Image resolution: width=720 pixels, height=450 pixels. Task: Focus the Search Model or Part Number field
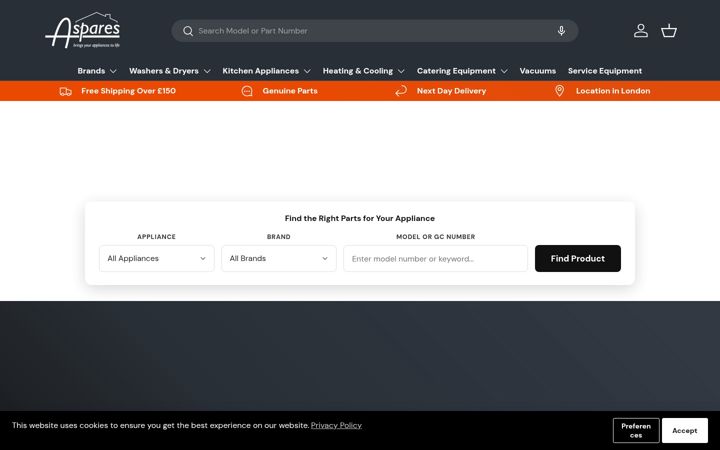[x=375, y=31]
